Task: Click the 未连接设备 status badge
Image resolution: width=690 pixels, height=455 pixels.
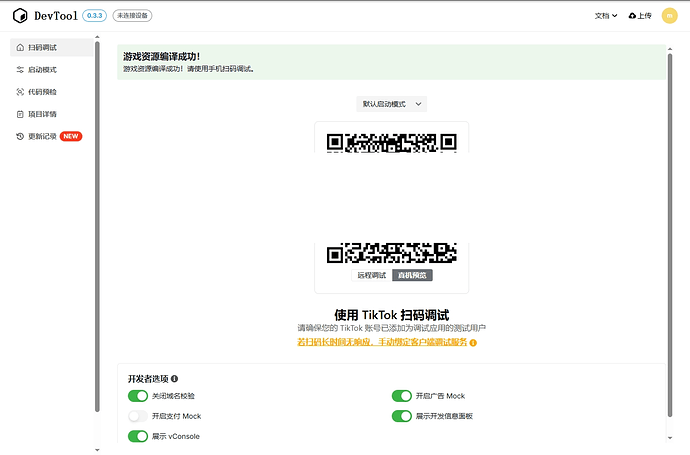Action: click(132, 15)
